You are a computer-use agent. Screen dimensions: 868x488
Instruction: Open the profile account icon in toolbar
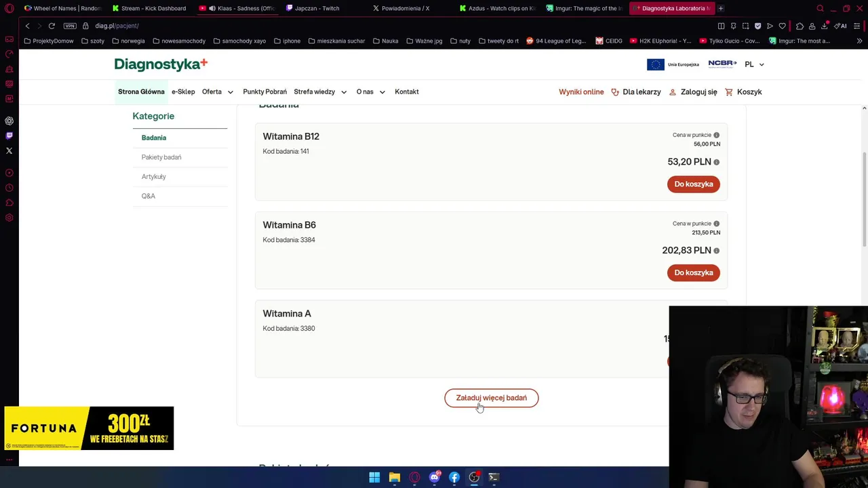click(x=812, y=26)
